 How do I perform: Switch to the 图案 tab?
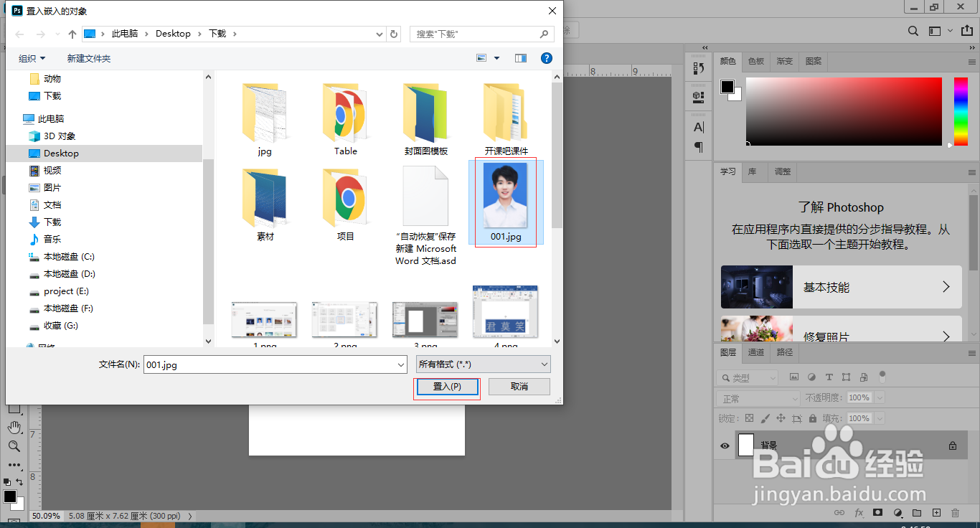click(x=814, y=62)
